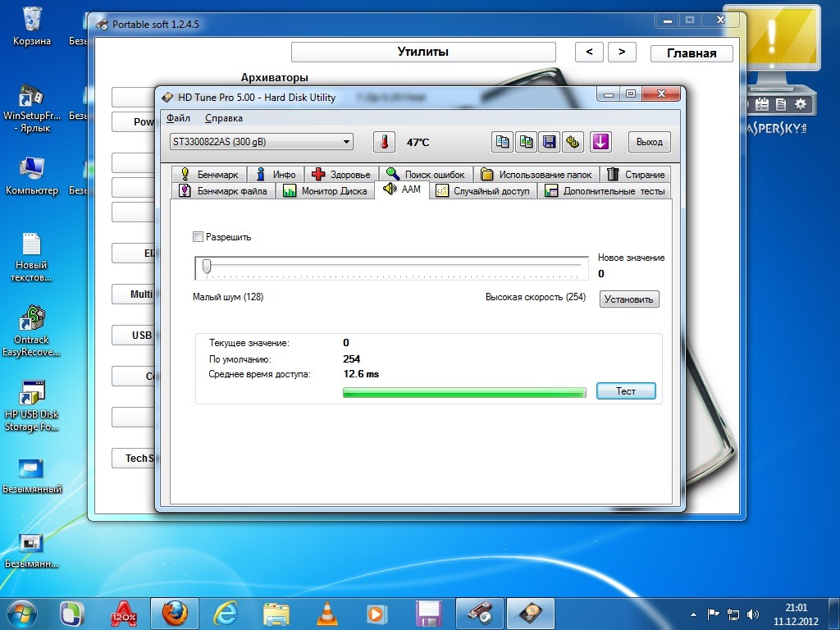The height and width of the screenshot is (630, 840).
Task: Click the 12.6 ms access time value
Action: click(361, 374)
